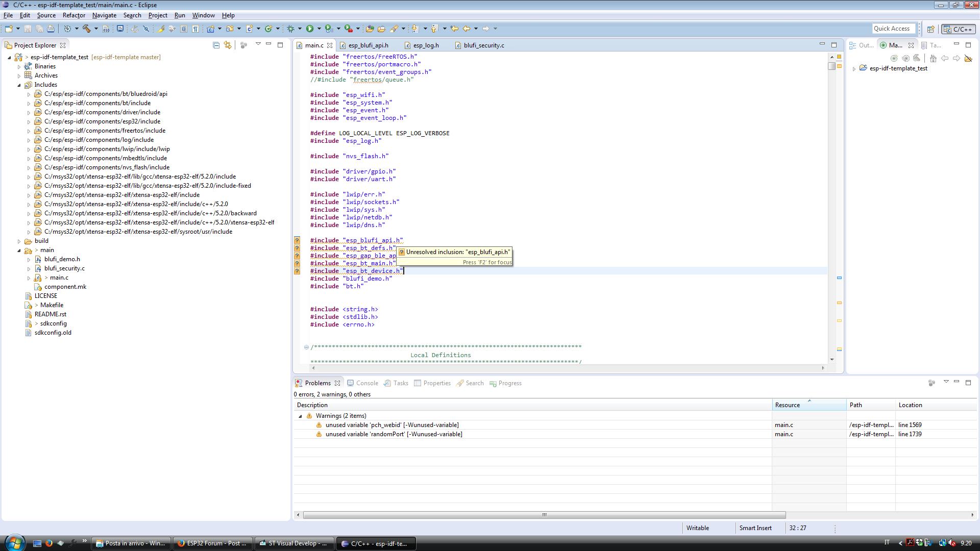Open the Run button dropdown arrow
Screen dimensions: 980x551
[x=319, y=29]
